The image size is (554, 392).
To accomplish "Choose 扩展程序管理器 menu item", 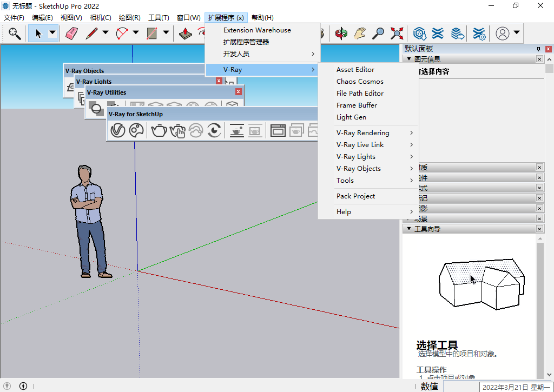I will coord(263,42).
